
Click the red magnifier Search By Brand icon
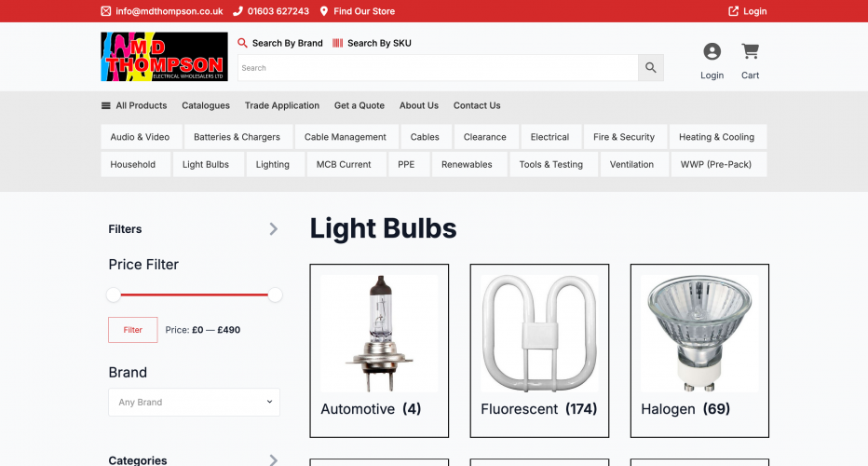pyautogui.click(x=242, y=43)
